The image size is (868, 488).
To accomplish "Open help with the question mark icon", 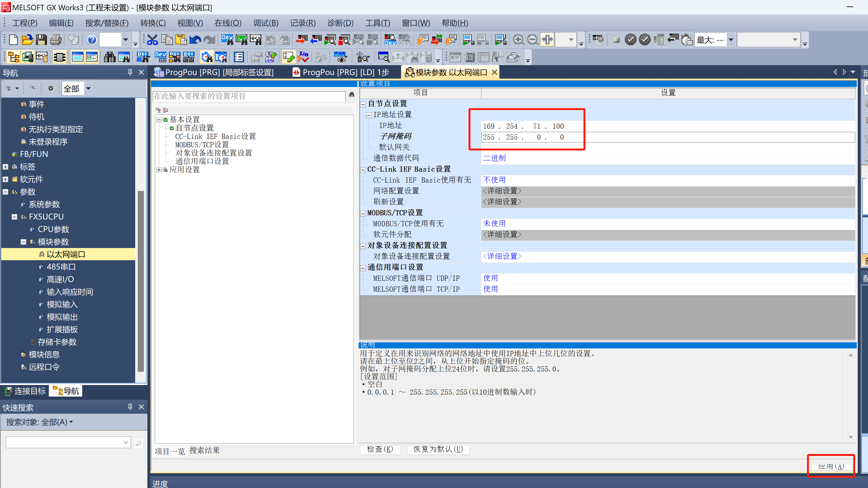I will (x=92, y=40).
